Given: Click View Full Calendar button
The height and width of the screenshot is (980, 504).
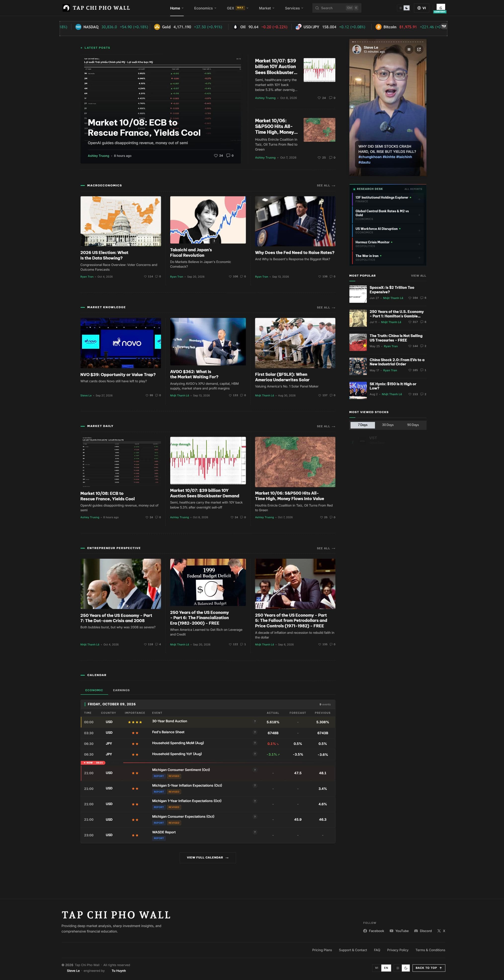Looking at the screenshot, I should [208, 857].
